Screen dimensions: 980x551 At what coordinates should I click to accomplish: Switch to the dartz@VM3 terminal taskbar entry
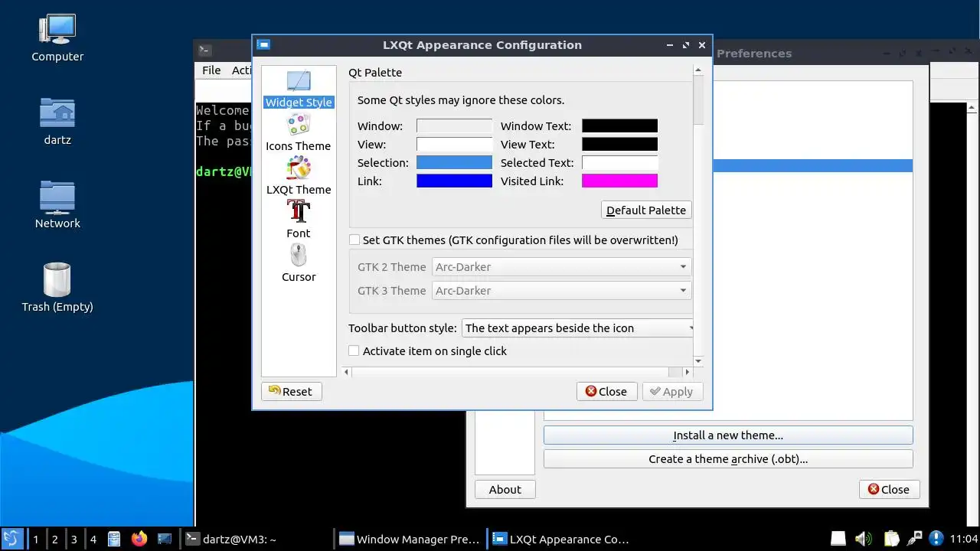[257, 539]
